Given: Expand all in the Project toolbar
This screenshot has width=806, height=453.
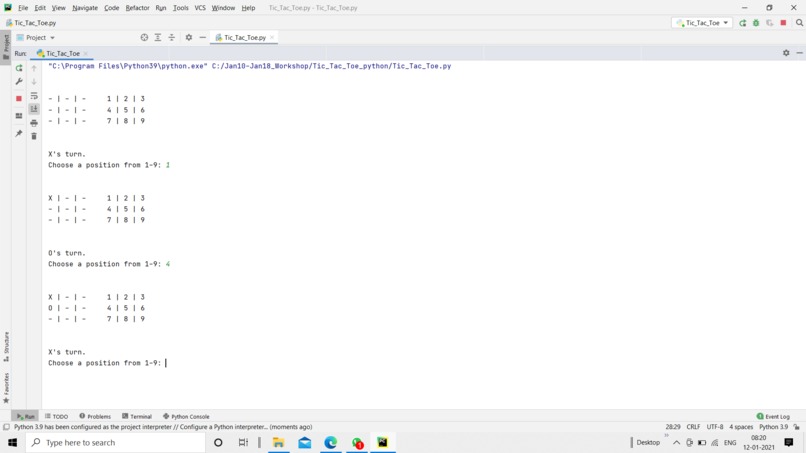Looking at the screenshot, I should (158, 38).
